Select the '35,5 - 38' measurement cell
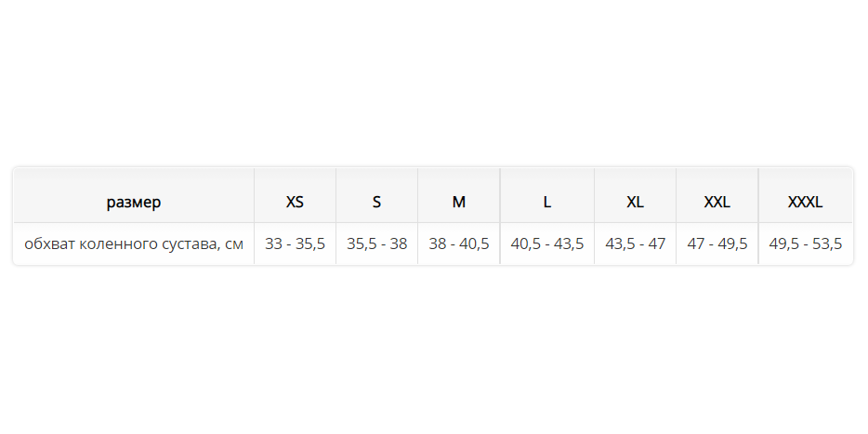The image size is (868, 434). click(x=376, y=244)
